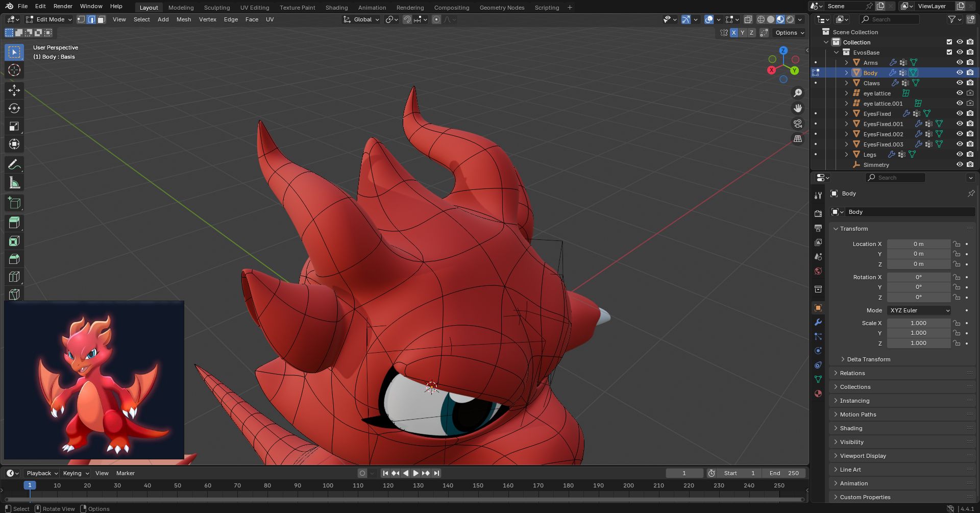Play the animation forward

click(415, 473)
